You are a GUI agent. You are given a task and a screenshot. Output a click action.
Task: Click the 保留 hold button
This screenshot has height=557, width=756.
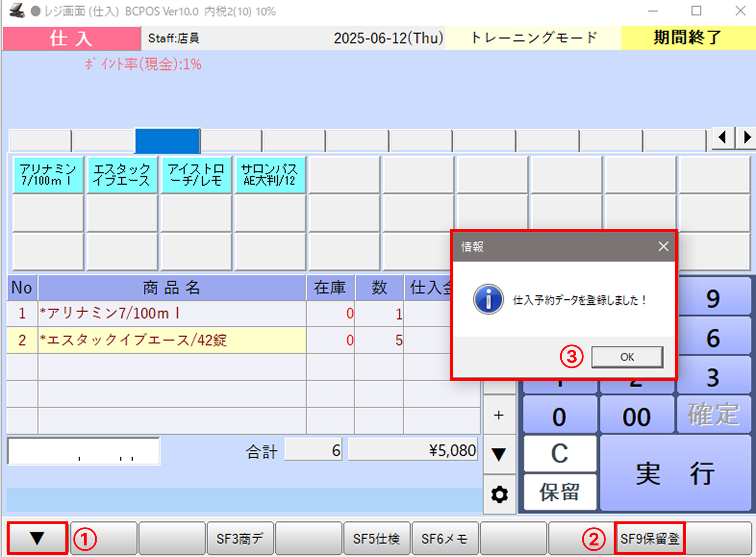pyautogui.click(x=559, y=492)
